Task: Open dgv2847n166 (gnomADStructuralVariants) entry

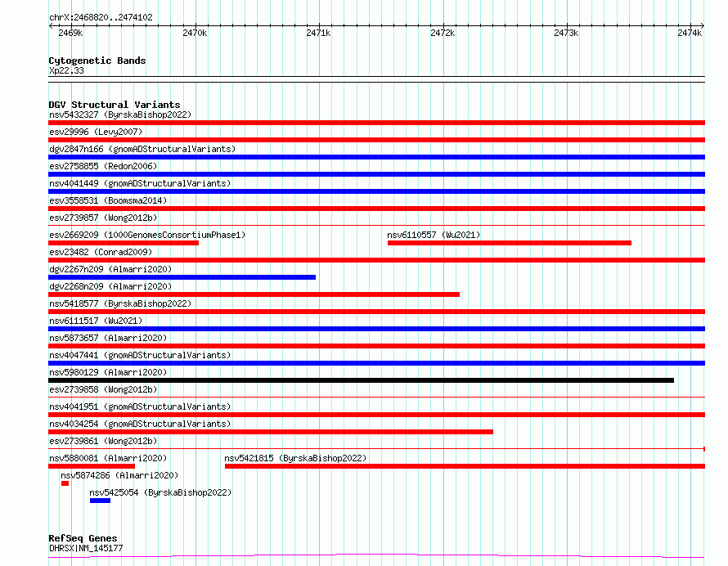Action: pyautogui.click(x=142, y=149)
